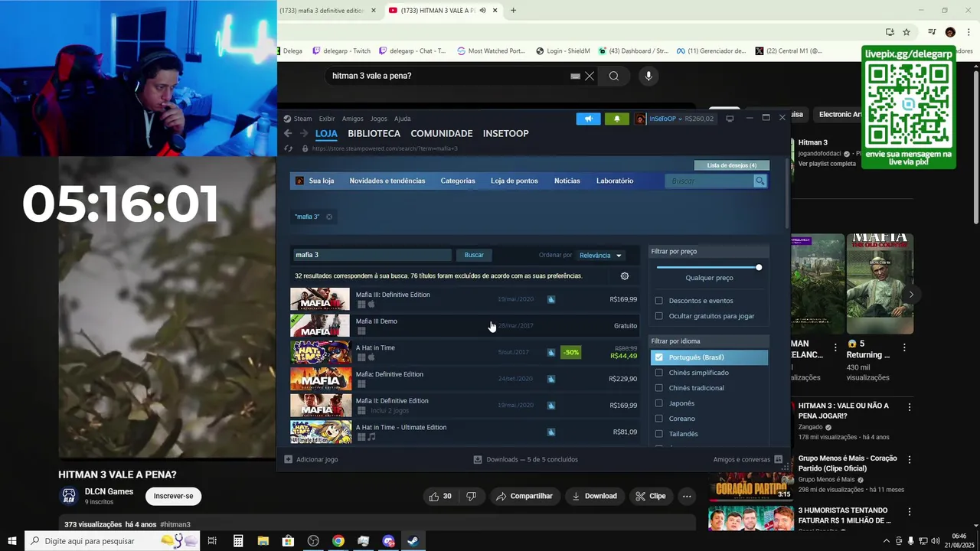
Task: Open a new Chrome tab
Action: [x=513, y=11]
